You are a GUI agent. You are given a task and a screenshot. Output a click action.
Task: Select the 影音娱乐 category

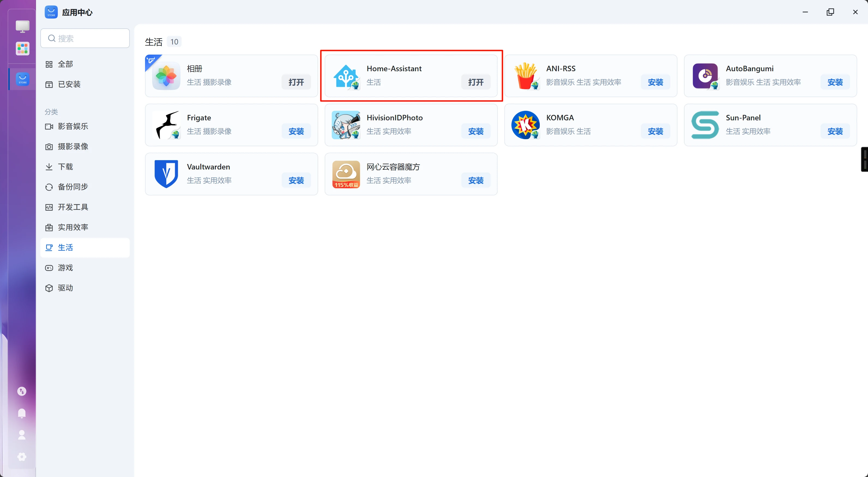[x=85, y=127]
